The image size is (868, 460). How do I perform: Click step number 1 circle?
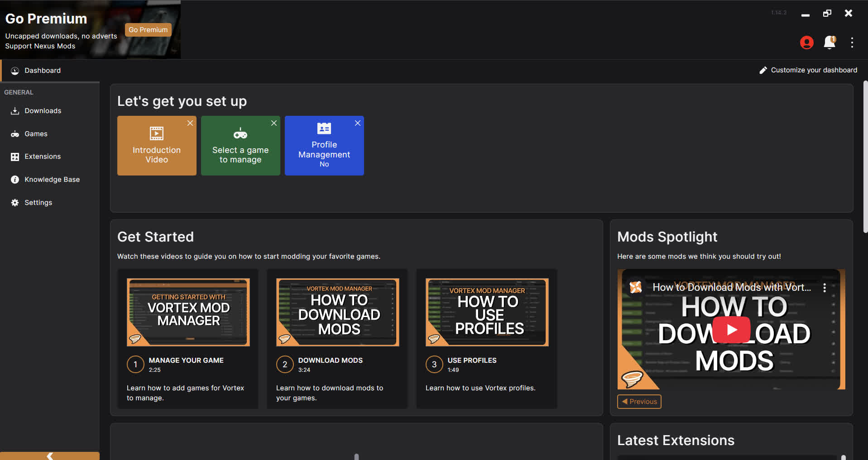[135, 365]
